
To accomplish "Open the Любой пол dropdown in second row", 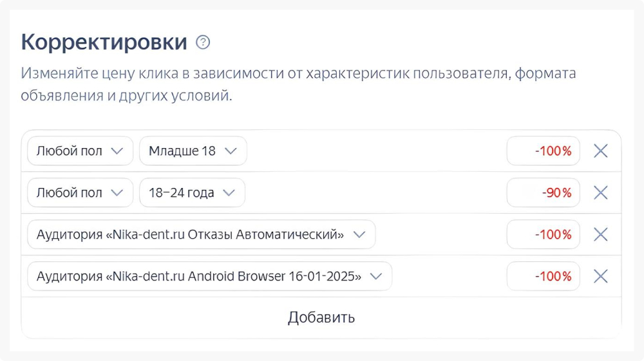I will pyautogui.click(x=80, y=192).
